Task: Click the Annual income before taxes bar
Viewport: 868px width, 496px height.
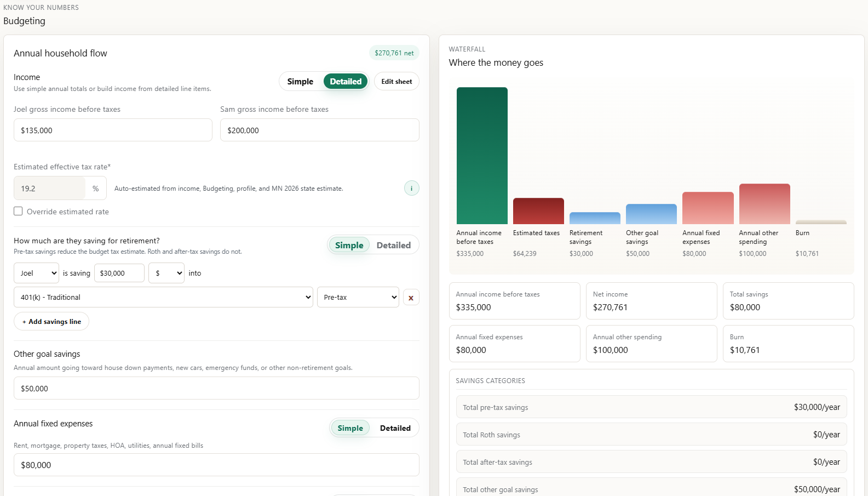Action: point(482,156)
